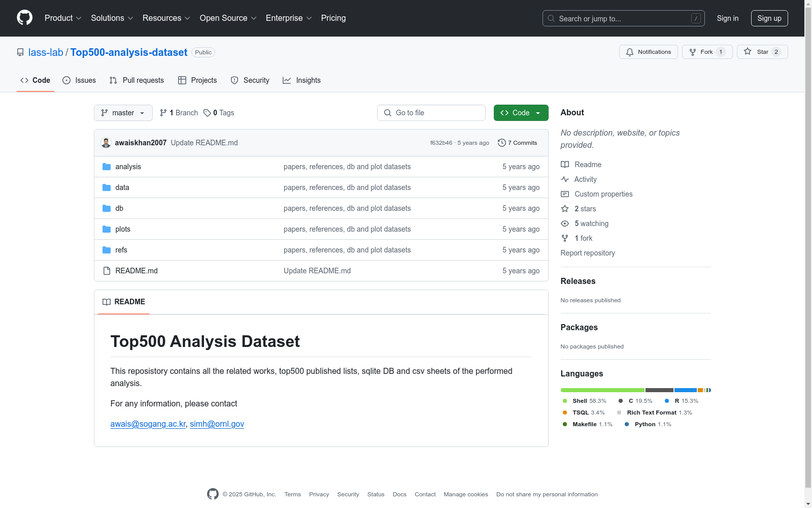Click the Releases heading link

[578, 281]
